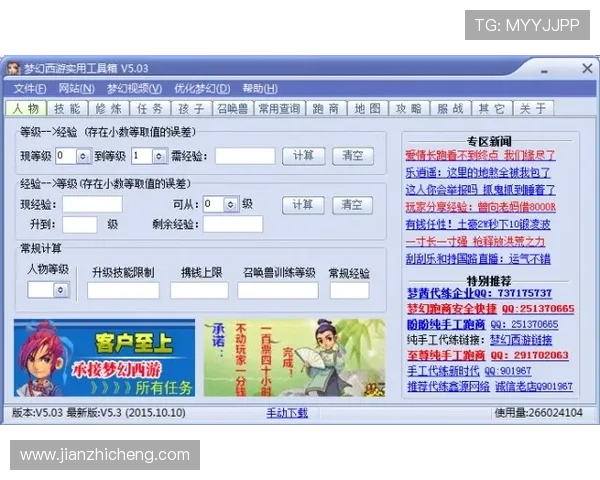The height and width of the screenshot is (480, 600).
Task: Click 清空 in 经验-->等级 section
Action: pyautogui.click(x=352, y=205)
